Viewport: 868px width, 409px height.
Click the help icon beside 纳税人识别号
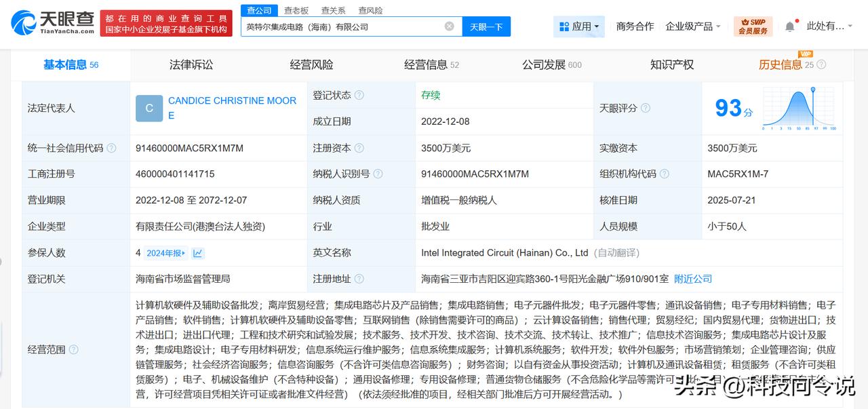[378, 174]
